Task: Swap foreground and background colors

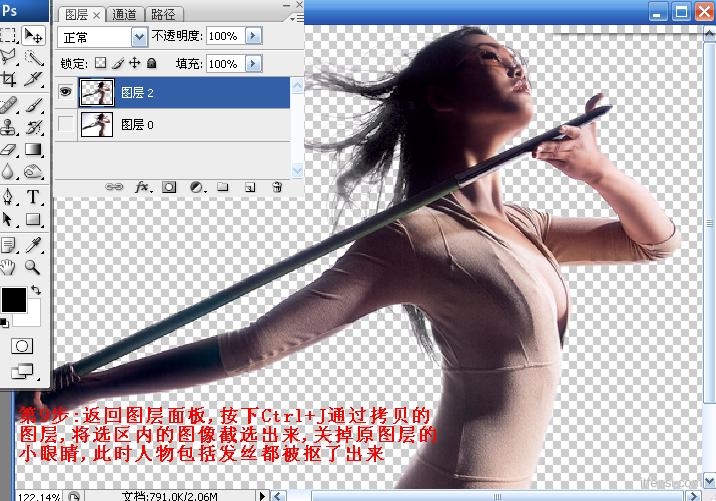Action: [36, 290]
